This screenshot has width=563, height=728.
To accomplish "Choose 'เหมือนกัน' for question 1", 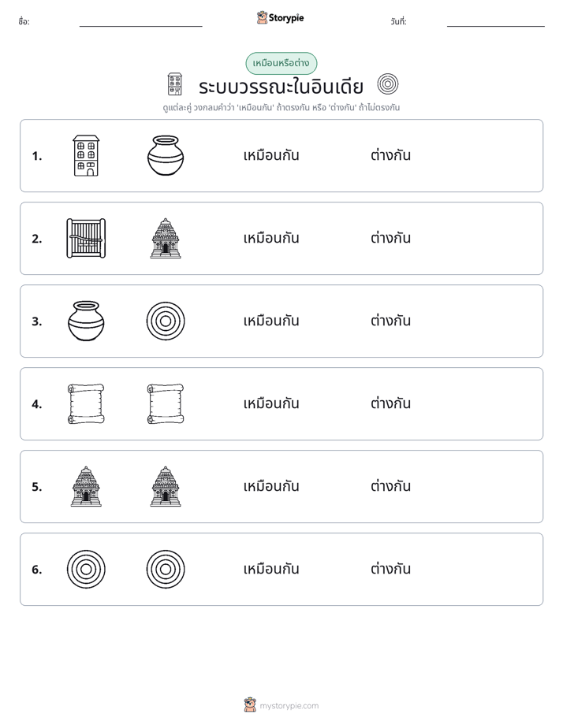I will tap(271, 155).
